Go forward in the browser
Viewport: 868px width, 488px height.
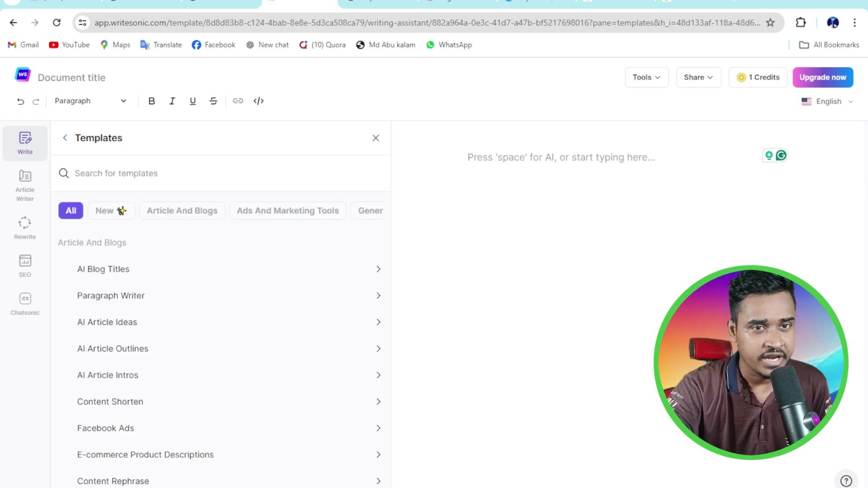pyautogui.click(x=35, y=23)
